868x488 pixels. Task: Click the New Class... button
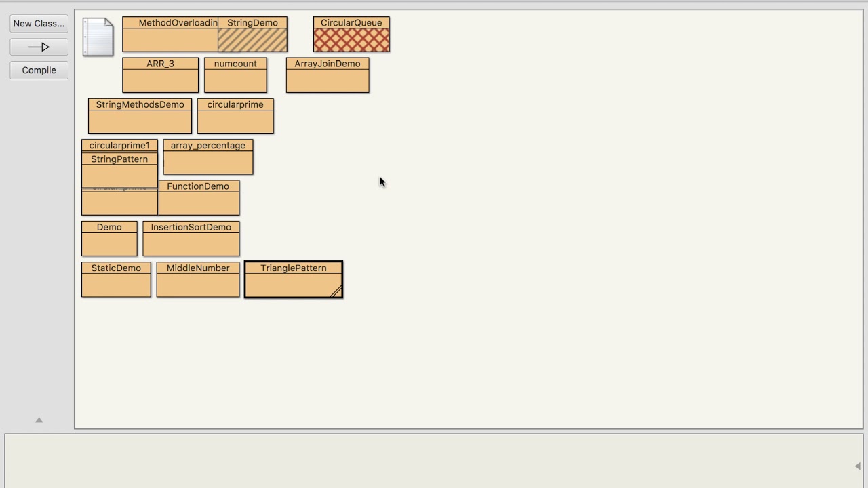click(x=39, y=24)
